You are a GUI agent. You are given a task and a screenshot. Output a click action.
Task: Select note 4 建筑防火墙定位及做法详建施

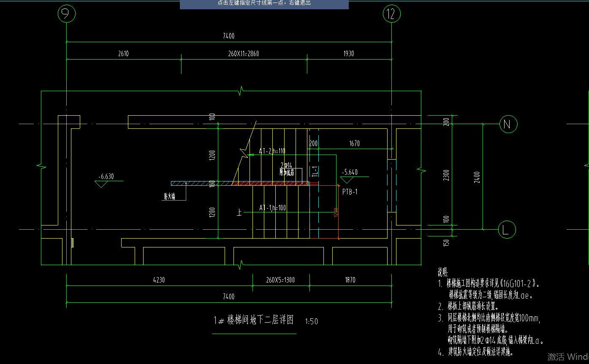476,351
